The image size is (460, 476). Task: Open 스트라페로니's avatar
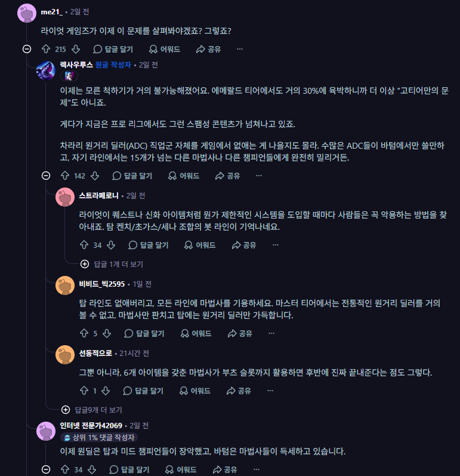click(x=65, y=197)
